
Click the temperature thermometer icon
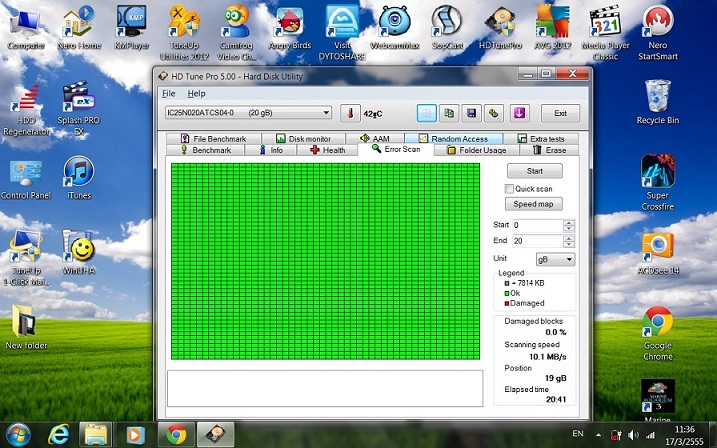click(x=350, y=113)
